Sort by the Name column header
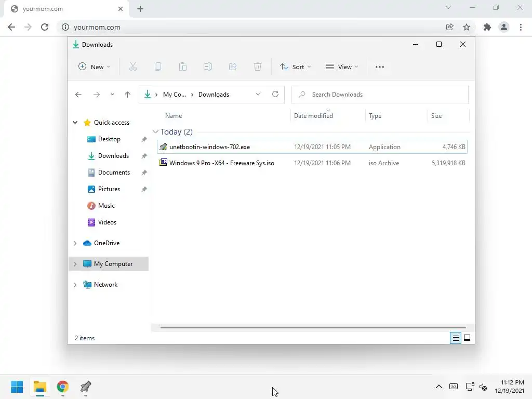 (x=174, y=116)
